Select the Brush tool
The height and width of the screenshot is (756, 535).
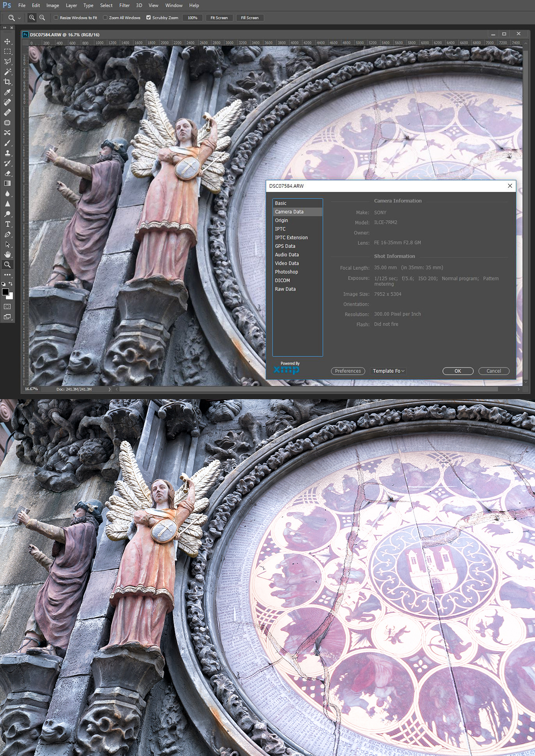tap(7, 143)
